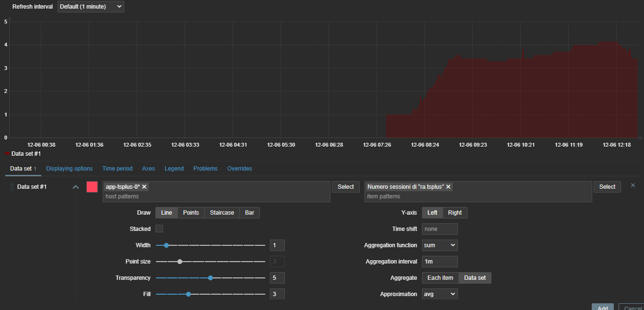Switch to the Displaying options tab
The width and height of the screenshot is (644, 310).
pos(70,169)
